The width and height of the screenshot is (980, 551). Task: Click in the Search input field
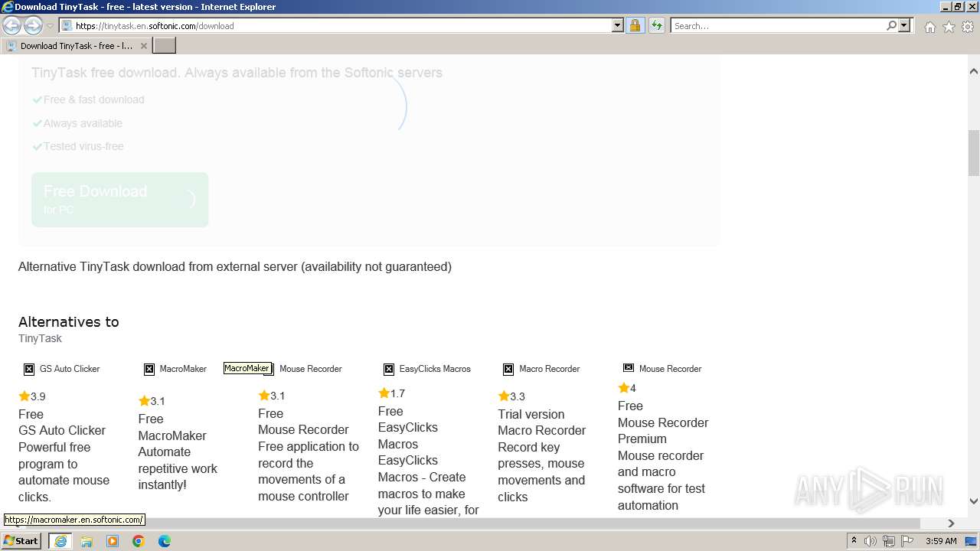point(777,25)
